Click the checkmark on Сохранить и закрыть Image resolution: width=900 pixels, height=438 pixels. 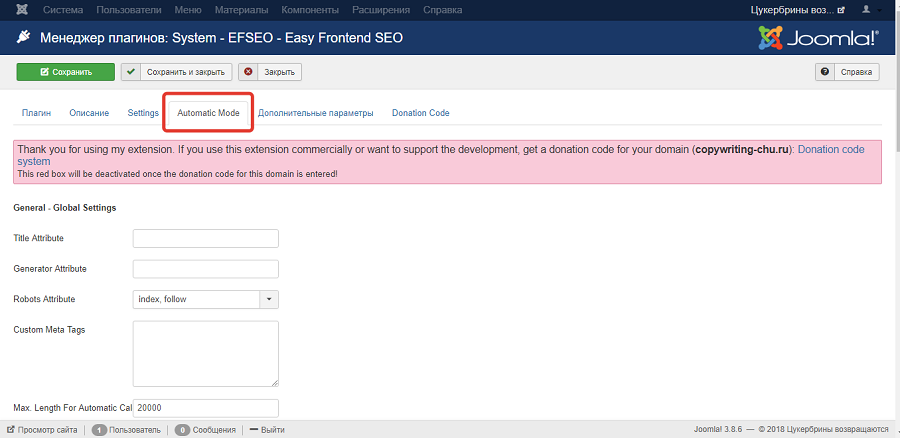point(131,72)
